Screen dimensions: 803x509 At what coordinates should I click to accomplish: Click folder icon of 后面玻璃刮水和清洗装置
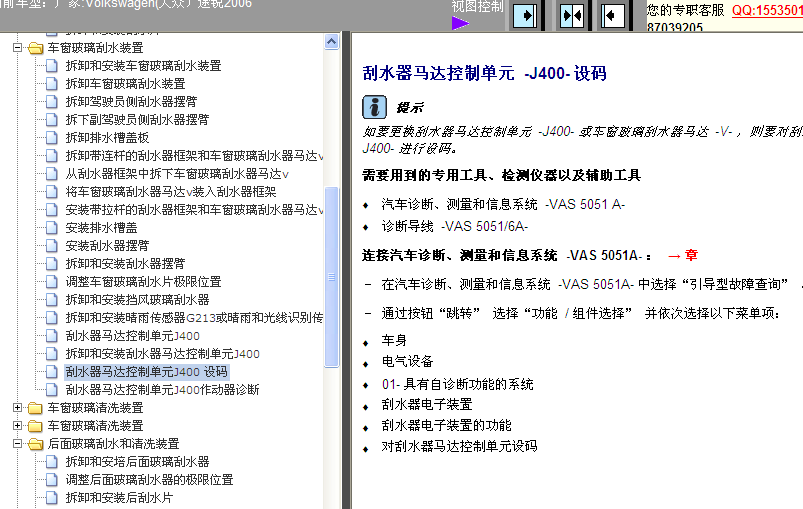35,444
